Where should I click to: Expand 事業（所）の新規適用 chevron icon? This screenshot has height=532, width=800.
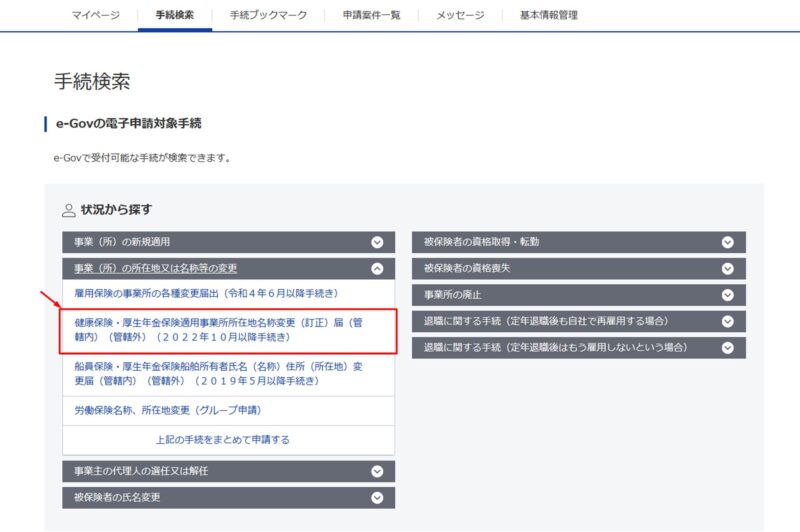377,242
